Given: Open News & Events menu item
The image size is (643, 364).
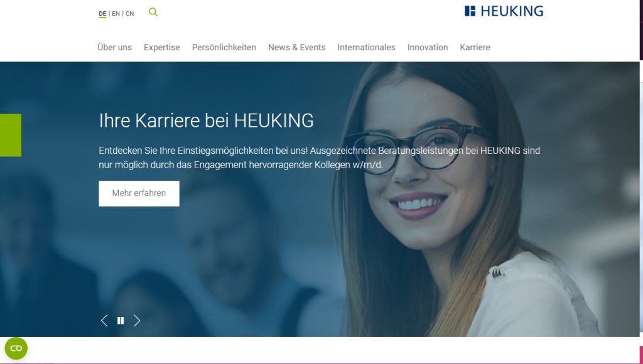Looking at the screenshot, I should 297,47.
